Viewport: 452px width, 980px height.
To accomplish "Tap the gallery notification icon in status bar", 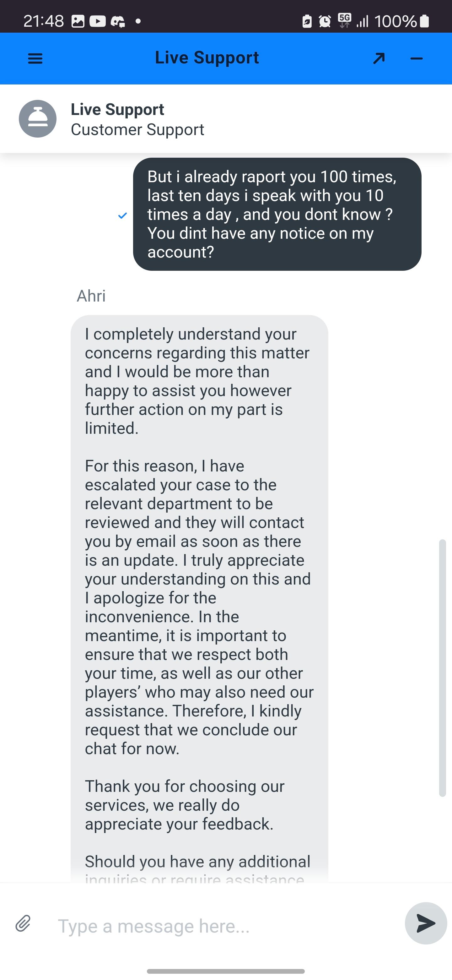I will tap(78, 21).
